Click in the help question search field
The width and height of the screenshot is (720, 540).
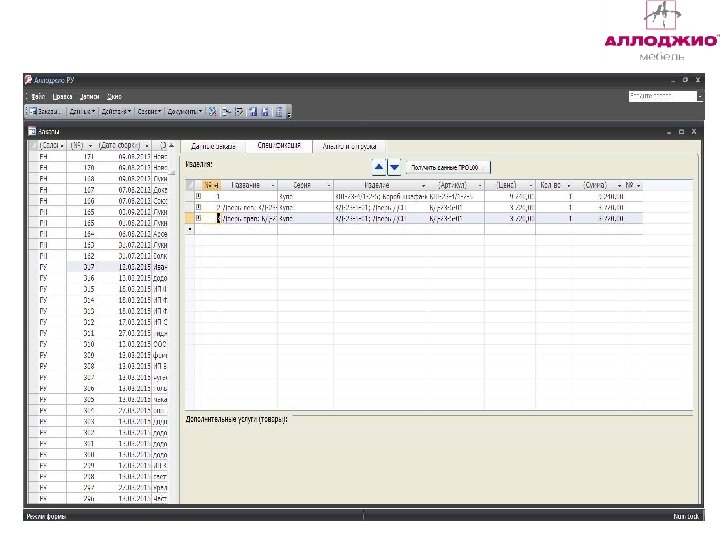click(663, 96)
